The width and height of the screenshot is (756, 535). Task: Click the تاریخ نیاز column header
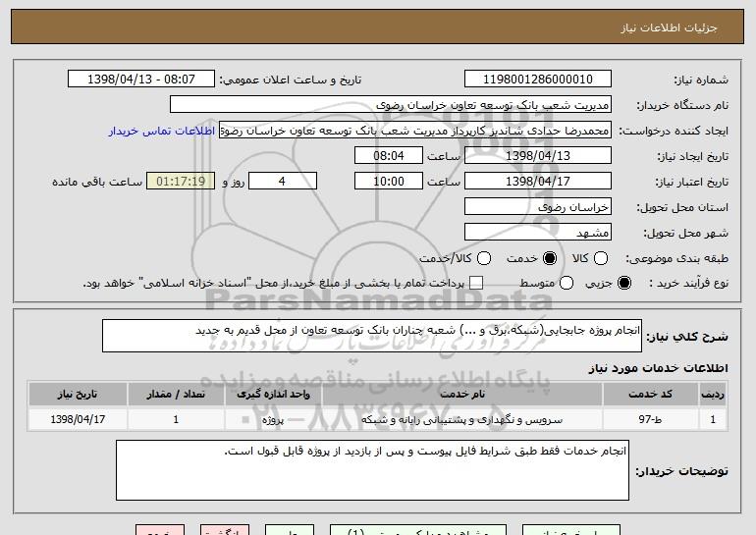pos(78,395)
